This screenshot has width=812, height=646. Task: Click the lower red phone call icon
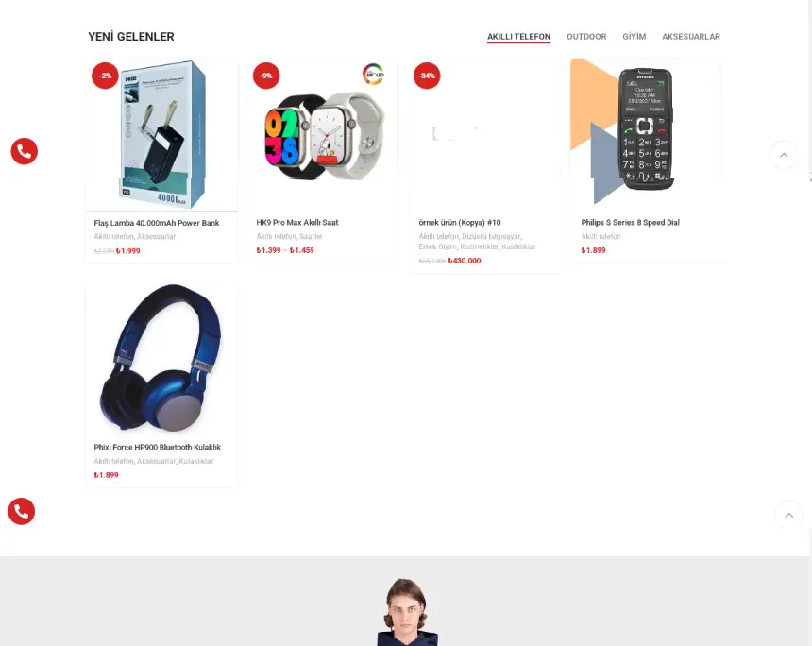(21, 511)
